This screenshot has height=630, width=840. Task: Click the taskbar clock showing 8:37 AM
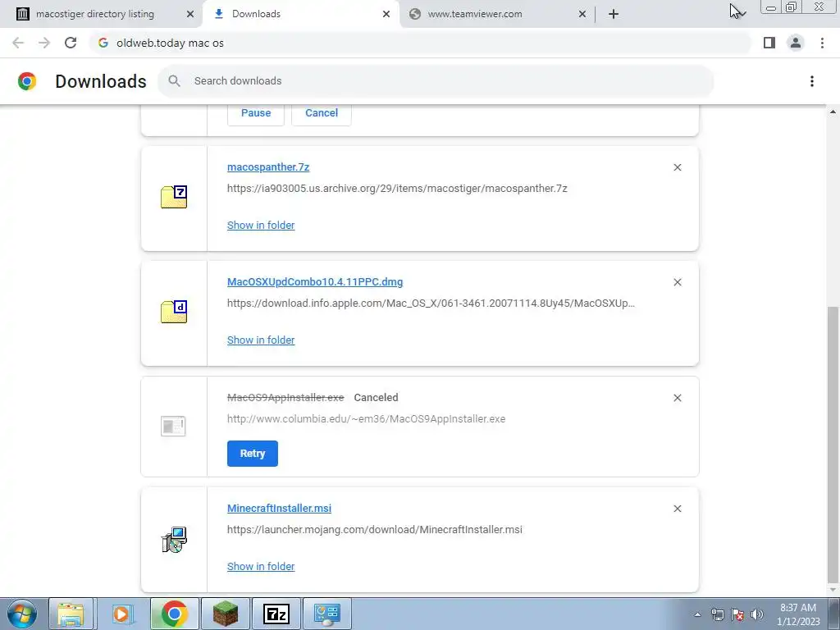click(798, 614)
